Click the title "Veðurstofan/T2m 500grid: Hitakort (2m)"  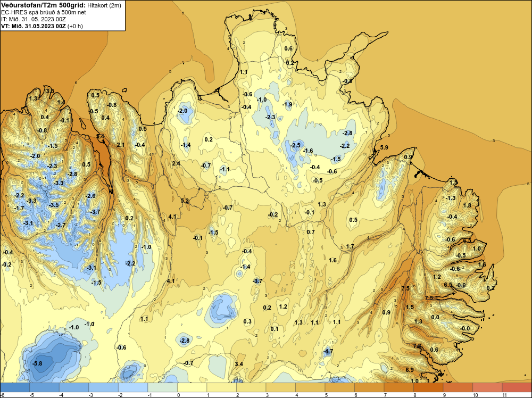point(61,5)
